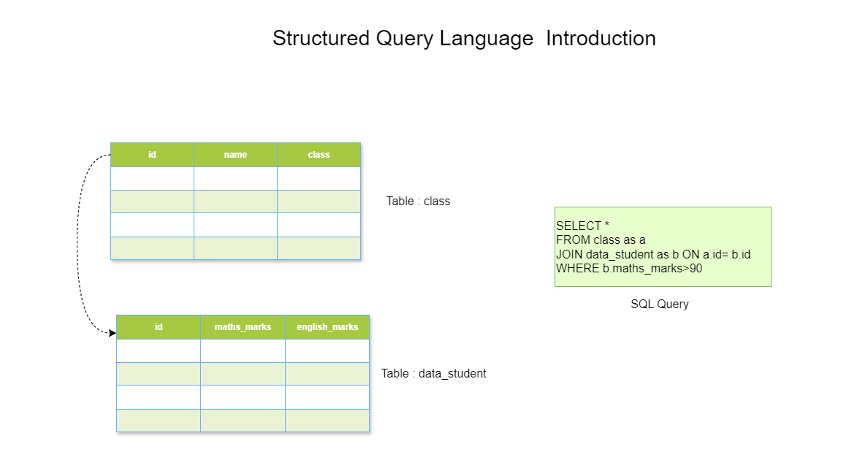
Task: Select the SQL Query caption
Action: coord(660,304)
